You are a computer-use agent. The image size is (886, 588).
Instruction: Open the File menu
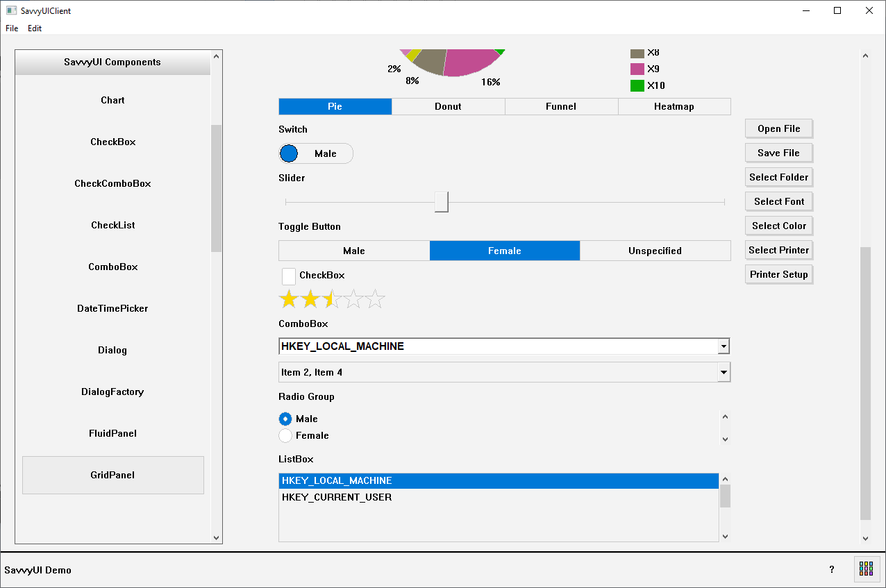pos(12,28)
